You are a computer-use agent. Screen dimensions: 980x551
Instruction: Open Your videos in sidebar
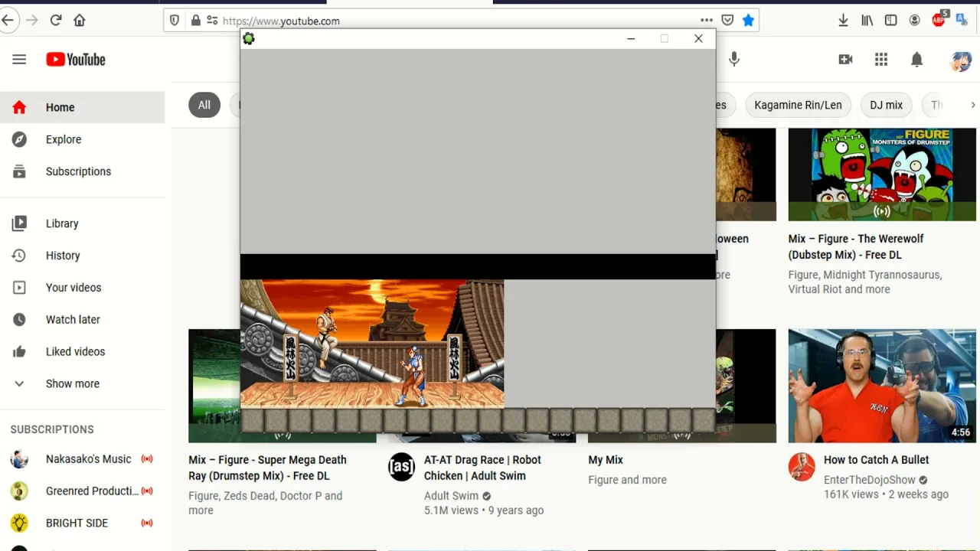pos(82,288)
